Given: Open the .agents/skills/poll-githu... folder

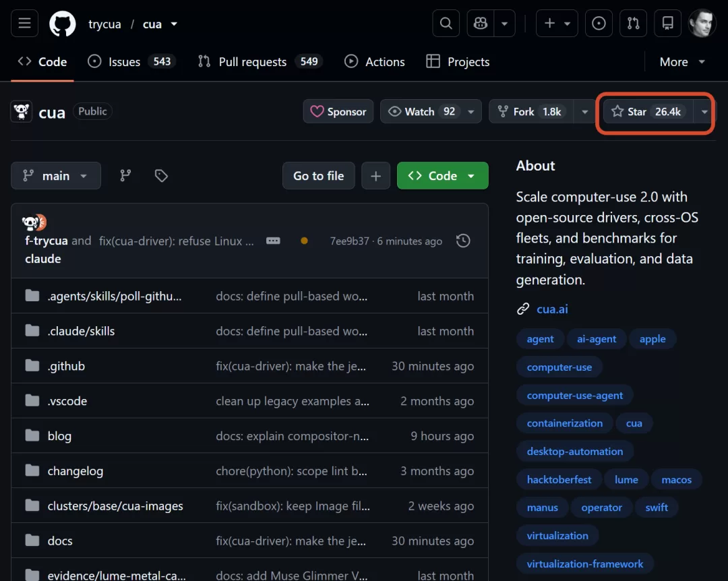Looking at the screenshot, I should point(114,296).
